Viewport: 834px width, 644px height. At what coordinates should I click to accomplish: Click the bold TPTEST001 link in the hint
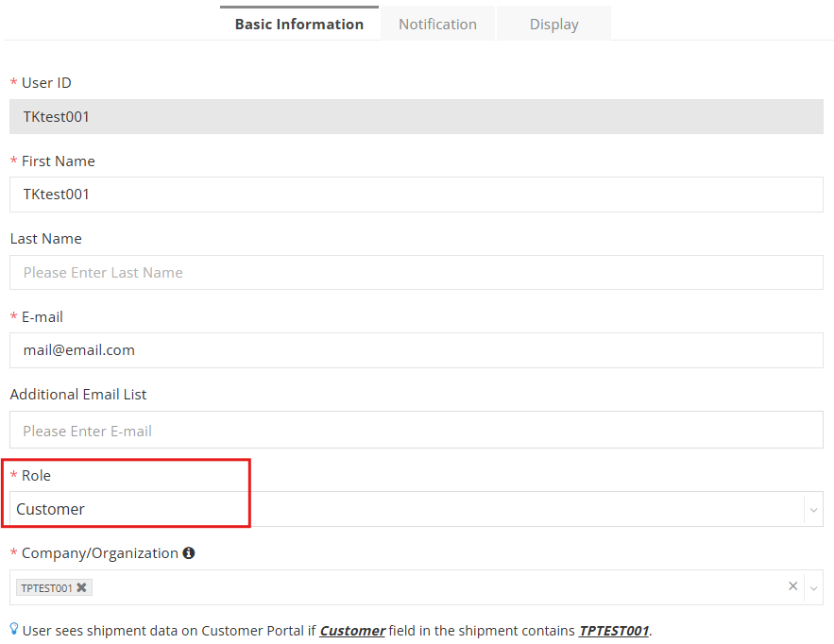(614, 630)
